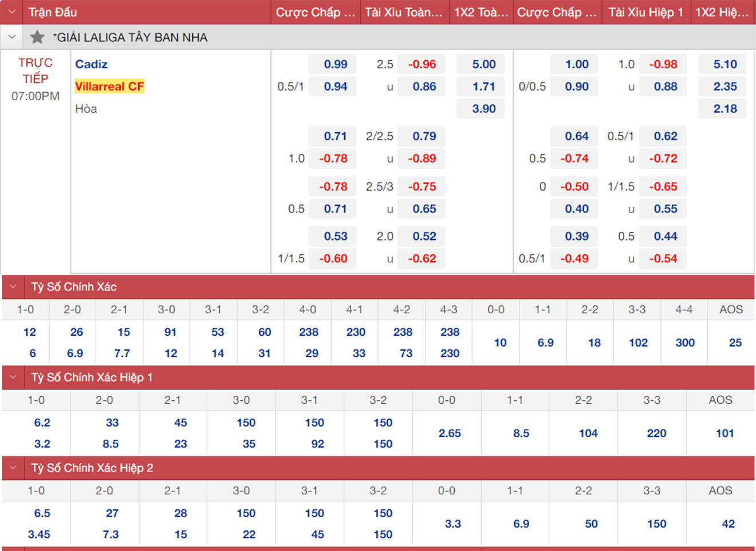756x551 pixels.
Task: Star the La Liga league as favorite
Action: [x=37, y=38]
